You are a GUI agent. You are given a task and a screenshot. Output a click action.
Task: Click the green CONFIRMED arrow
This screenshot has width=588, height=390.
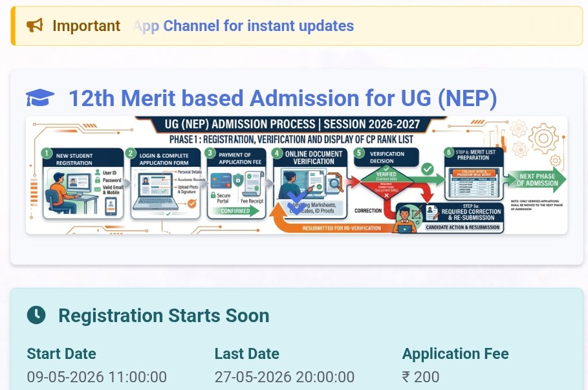click(x=235, y=211)
